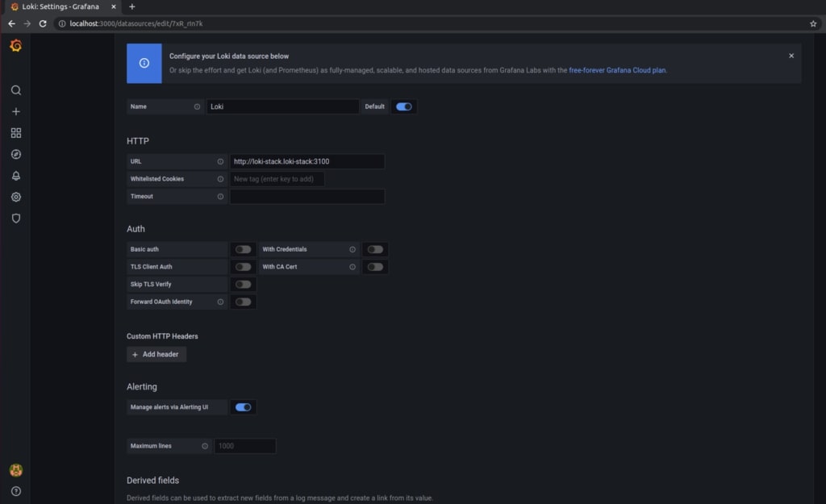Open the Alerting bell icon

click(15, 176)
